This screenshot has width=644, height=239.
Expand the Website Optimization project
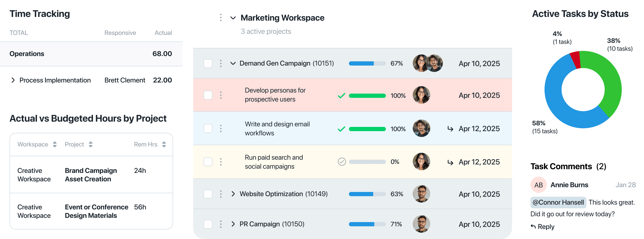click(233, 194)
